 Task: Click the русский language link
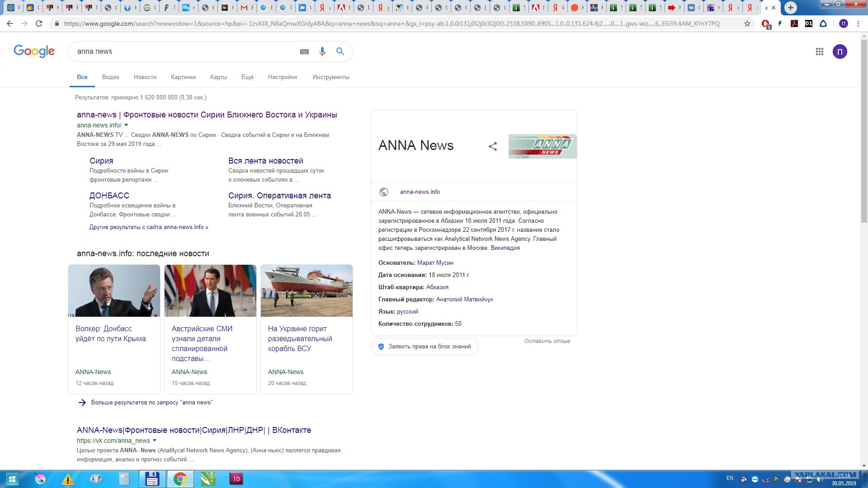(407, 312)
